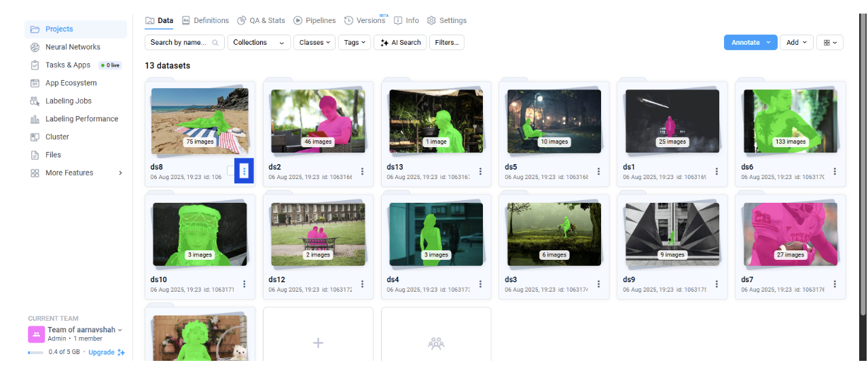Image resolution: width=868 pixels, height=369 pixels.
Task: Open ds8 beach thumbnail
Action: (x=200, y=121)
